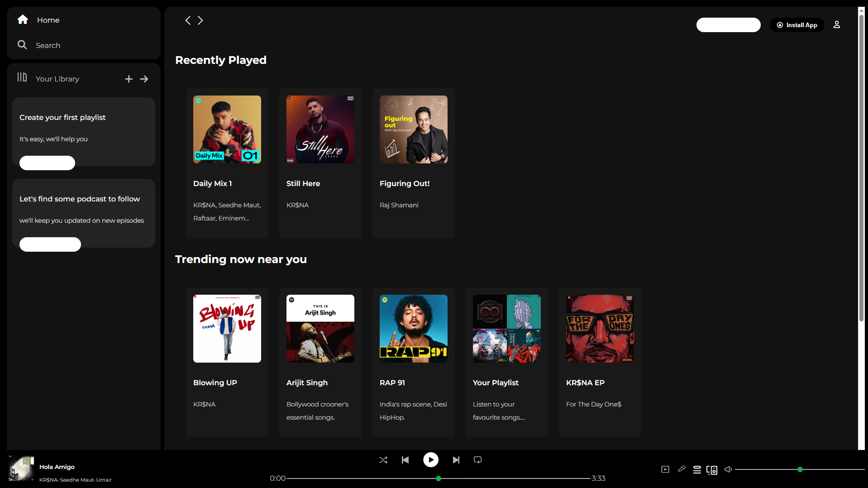
Task: Click the Install App button
Action: coord(797,25)
